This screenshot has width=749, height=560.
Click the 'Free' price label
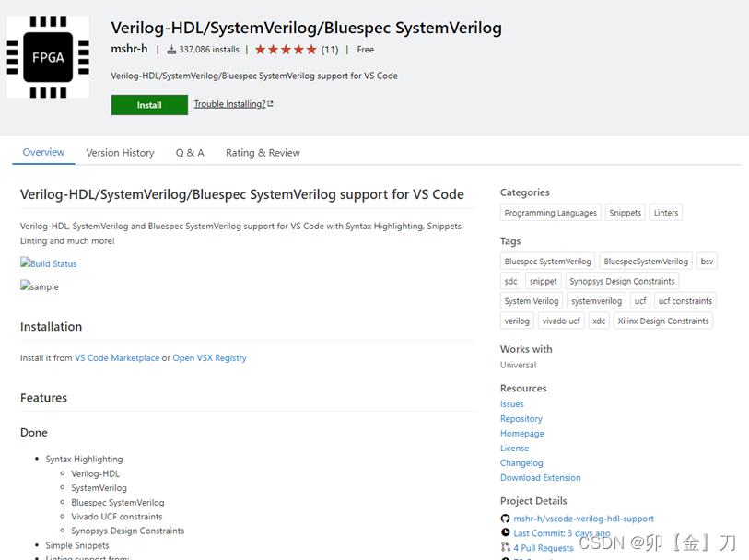[x=365, y=50]
